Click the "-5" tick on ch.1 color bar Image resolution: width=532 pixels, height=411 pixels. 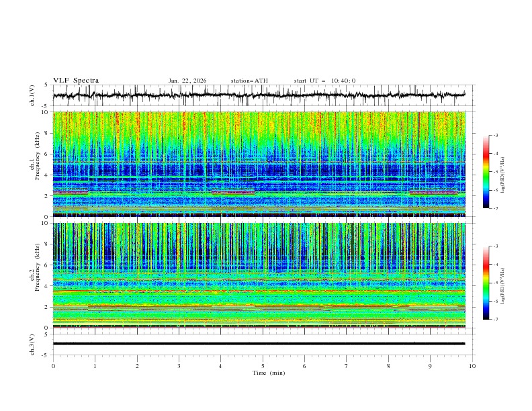tap(496, 172)
